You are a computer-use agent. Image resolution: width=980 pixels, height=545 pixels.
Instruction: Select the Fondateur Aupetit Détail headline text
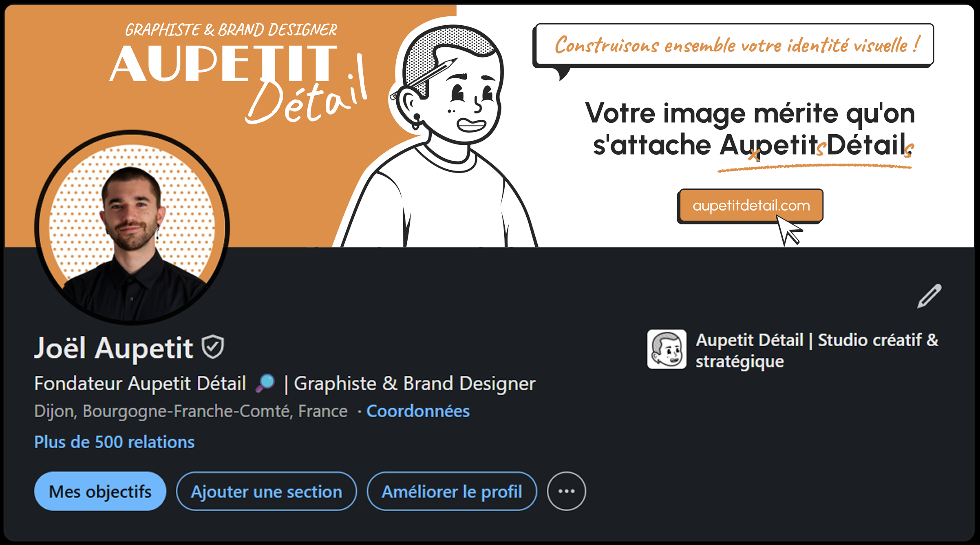[140, 383]
